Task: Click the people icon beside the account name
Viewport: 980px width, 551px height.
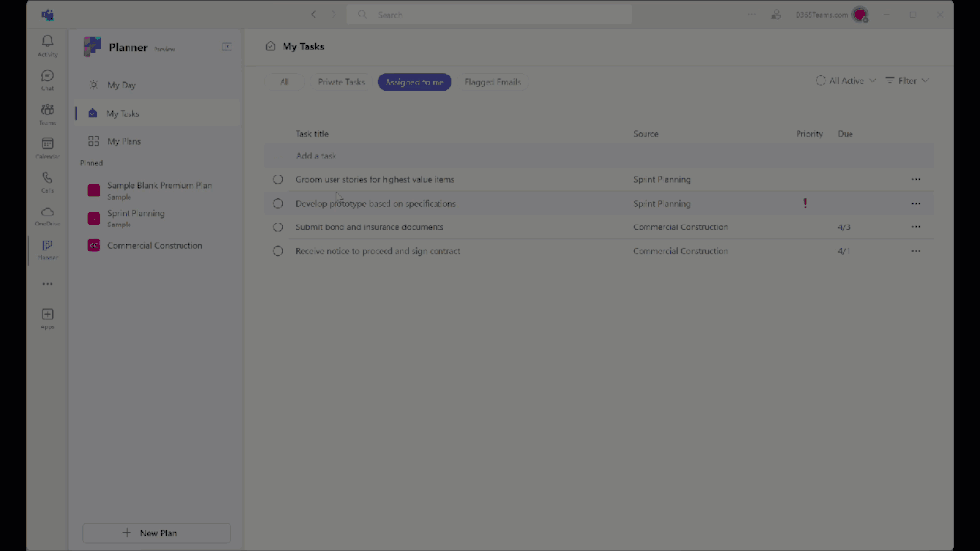Action: click(x=776, y=15)
